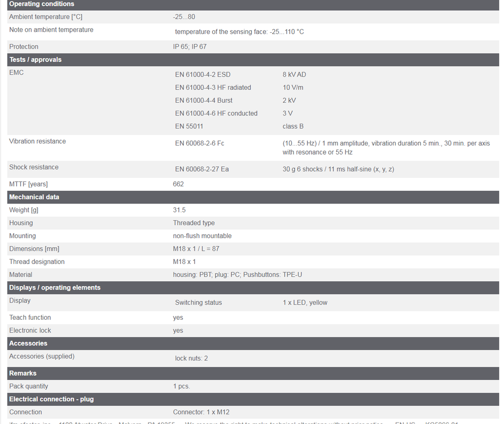The height and width of the screenshot is (424, 504).
Task: Click the ambient temperature value -25...80
Action: point(184,17)
